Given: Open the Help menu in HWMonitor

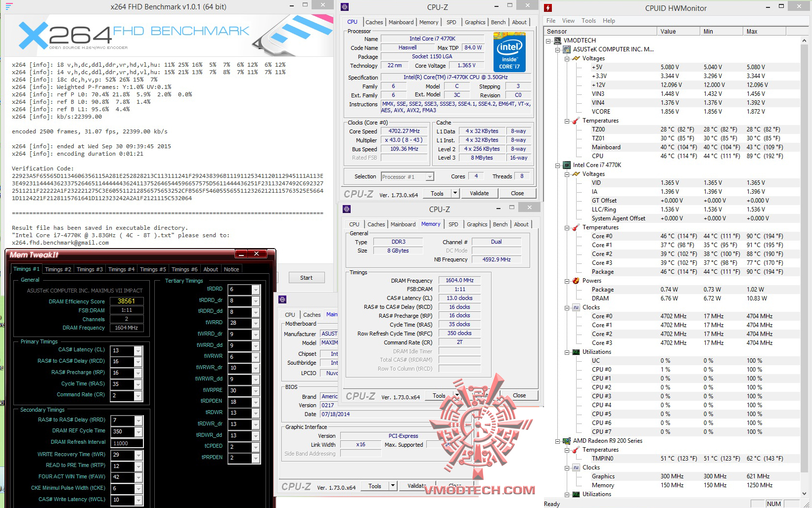Looking at the screenshot, I should pos(609,21).
